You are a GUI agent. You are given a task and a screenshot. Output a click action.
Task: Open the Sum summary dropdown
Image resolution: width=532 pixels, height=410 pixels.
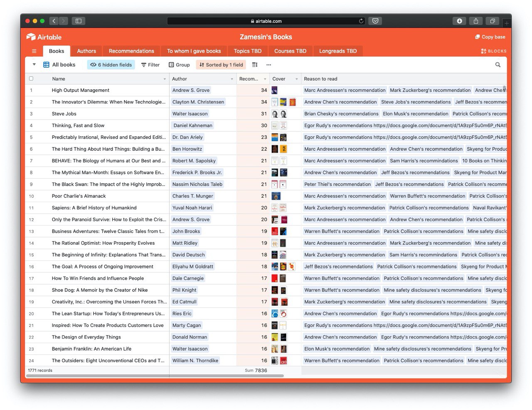click(256, 371)
